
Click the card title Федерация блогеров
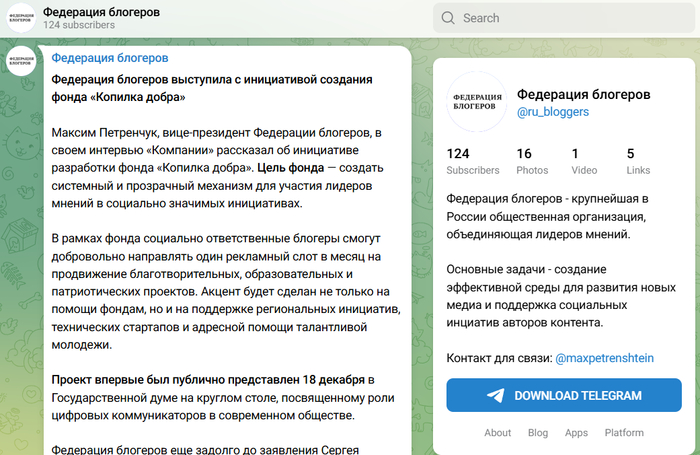point(583,95)
